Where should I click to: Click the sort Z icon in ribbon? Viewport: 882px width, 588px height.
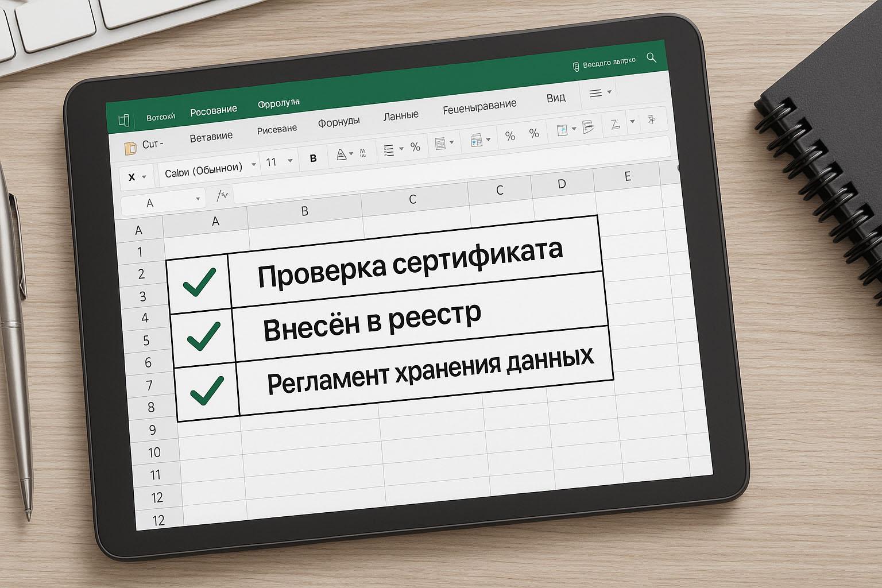coord(615,124)
